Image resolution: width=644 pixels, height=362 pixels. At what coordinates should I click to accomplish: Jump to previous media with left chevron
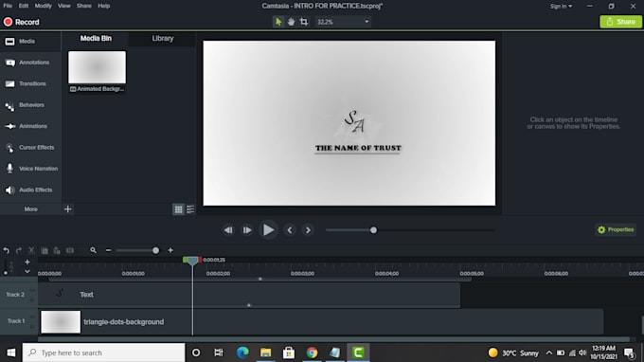[x=290, y=230]
